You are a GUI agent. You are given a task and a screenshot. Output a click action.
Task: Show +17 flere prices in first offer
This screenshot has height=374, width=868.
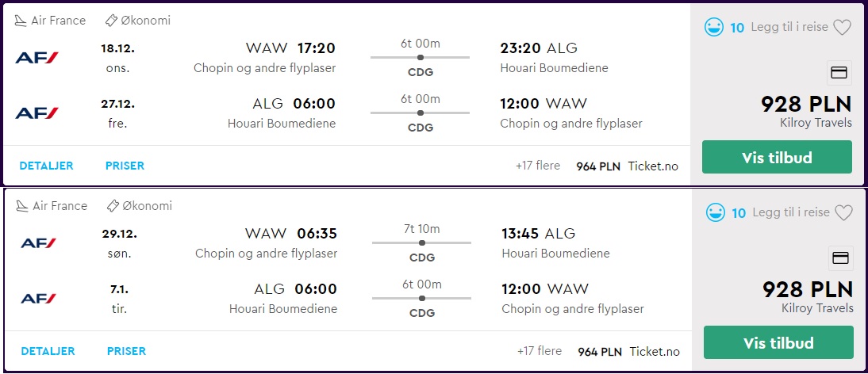pos(537,166)
